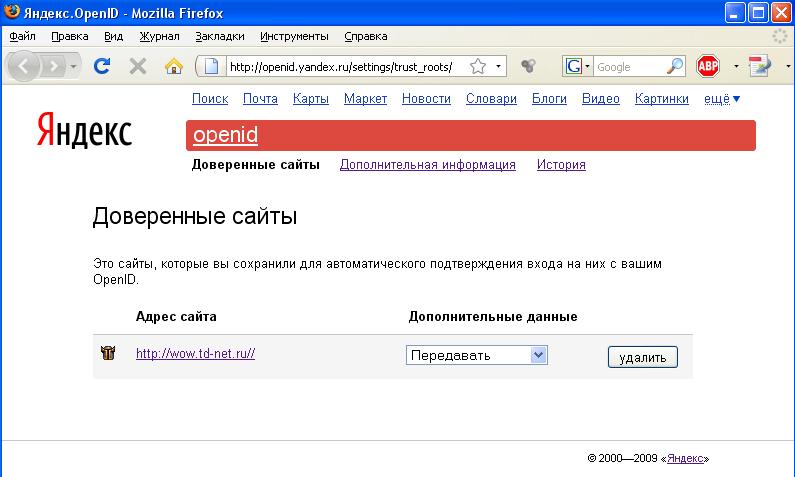Open the Блоги link
Image resolution: width=795 pixels, height=477 pixels.
coord(549,98)
